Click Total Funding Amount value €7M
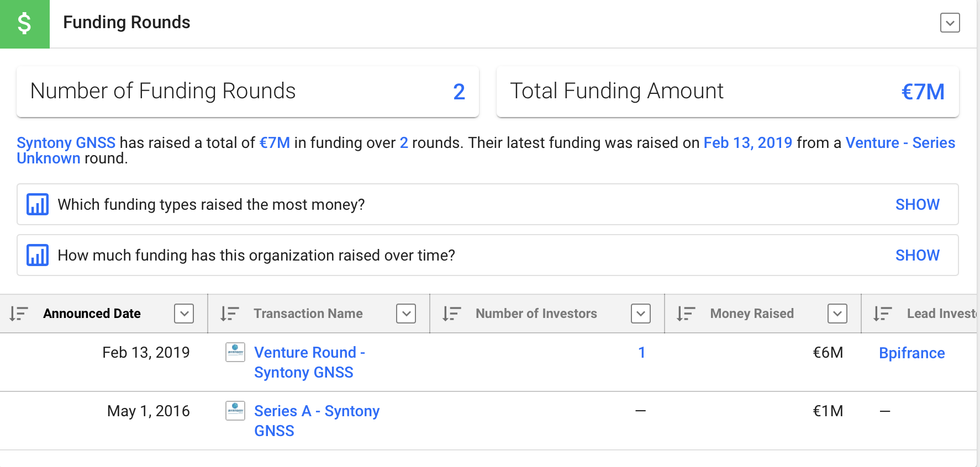The image size is (980, 467). pos(923,92)
